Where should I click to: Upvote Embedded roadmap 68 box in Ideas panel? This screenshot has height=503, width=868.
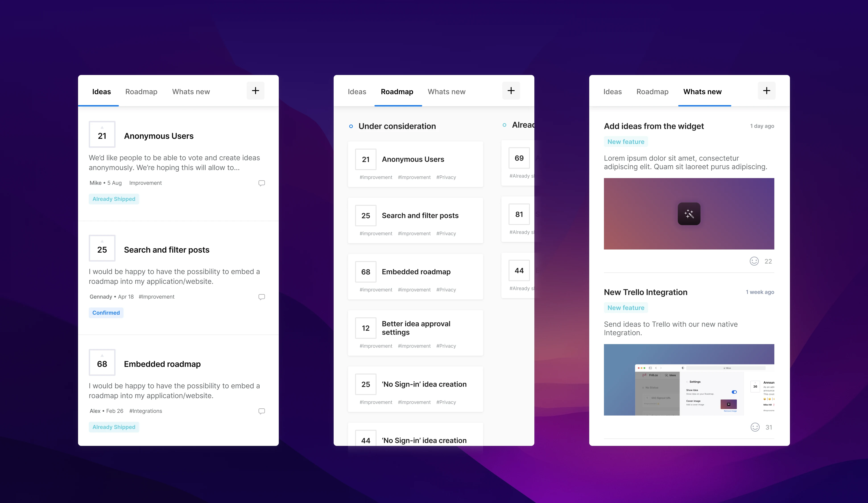click(102, 362)
